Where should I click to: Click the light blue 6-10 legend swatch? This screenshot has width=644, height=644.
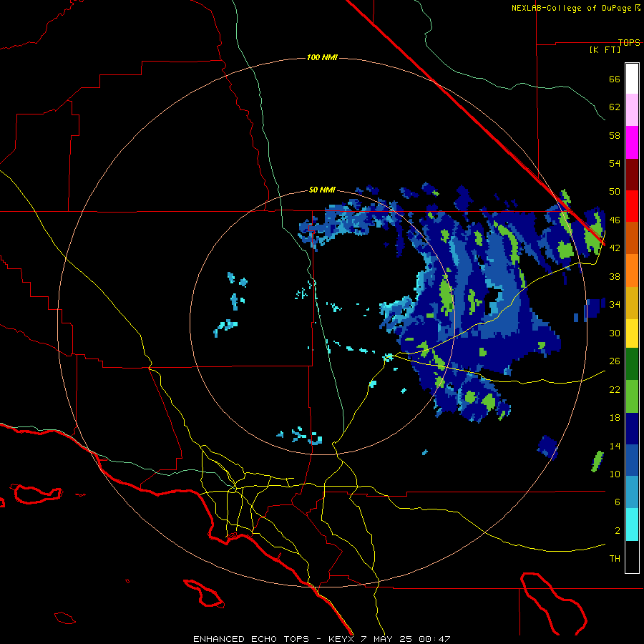pyautogui.click(x=632, y=492)
